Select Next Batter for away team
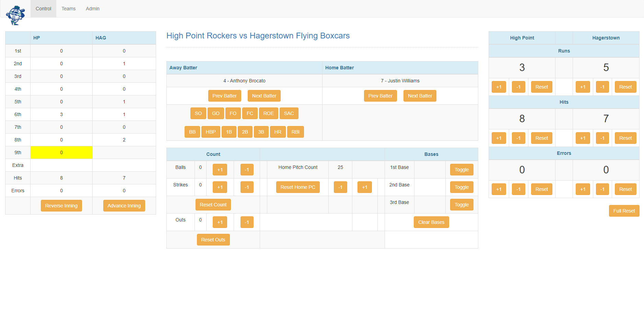This screenshot has height=320, width=644. click(x=264, y=96)
